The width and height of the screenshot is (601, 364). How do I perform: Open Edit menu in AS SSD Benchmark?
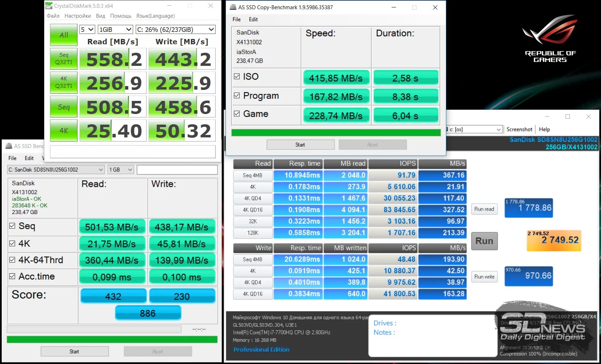(x=29, y=158)
